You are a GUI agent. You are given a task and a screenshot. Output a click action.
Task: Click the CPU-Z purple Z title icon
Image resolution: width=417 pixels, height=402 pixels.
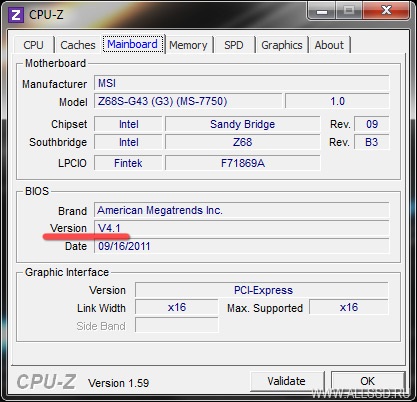(15, 15)
